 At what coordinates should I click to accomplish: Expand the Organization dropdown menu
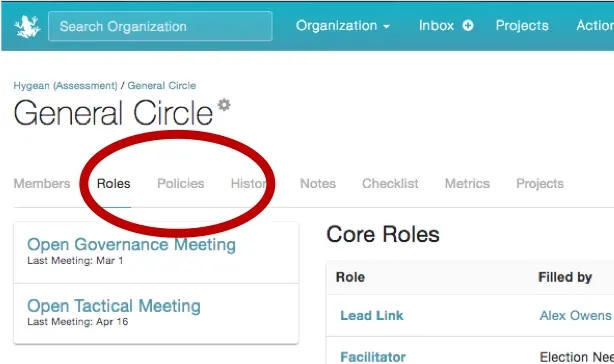pos(343,26)
